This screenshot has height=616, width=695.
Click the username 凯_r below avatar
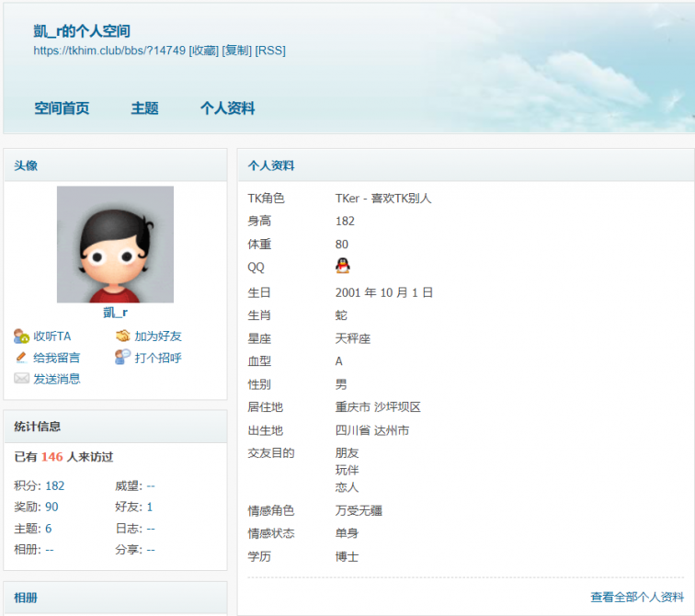pyautogui.click(x=115, y=313)
